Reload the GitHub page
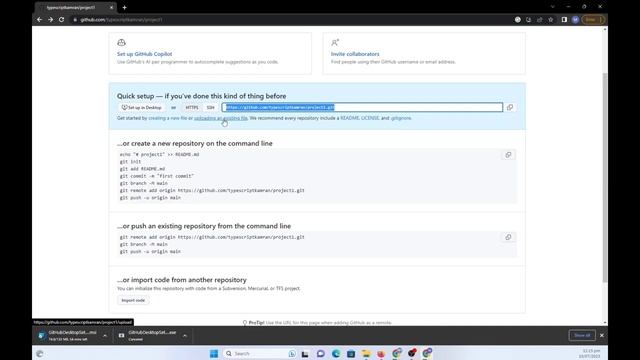This screenshot has width=640, height=360. click(62, 20)
